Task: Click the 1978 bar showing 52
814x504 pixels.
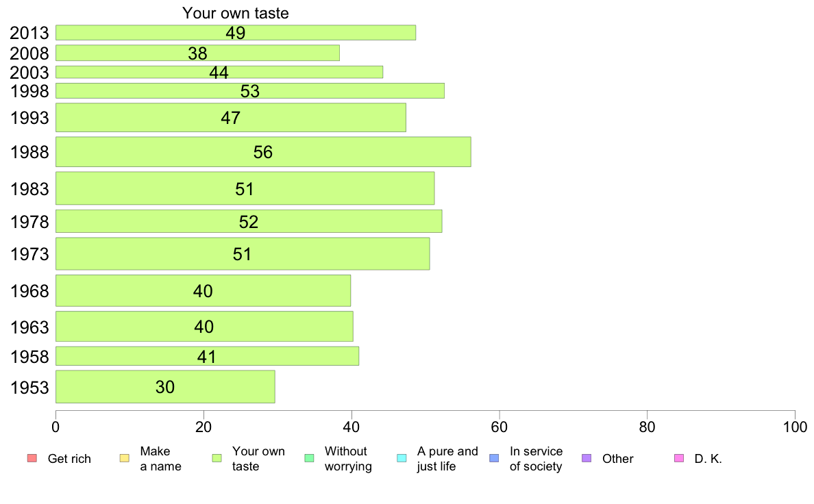Action: click(249, 222)
